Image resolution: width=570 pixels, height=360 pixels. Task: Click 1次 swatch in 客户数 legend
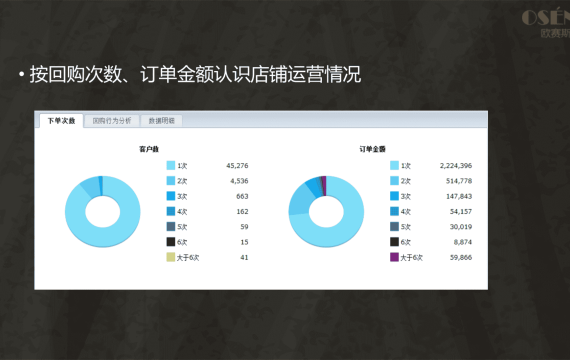[170, 165]
